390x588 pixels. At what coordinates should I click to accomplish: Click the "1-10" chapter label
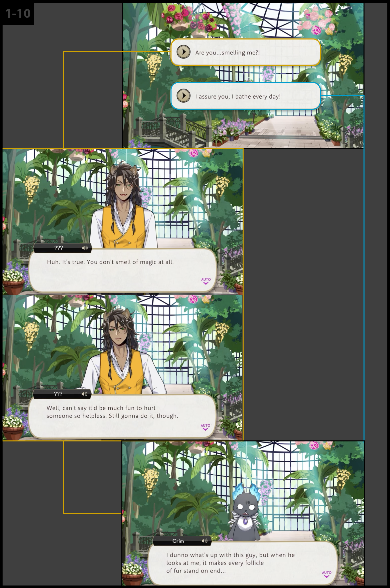pos(18,14)
